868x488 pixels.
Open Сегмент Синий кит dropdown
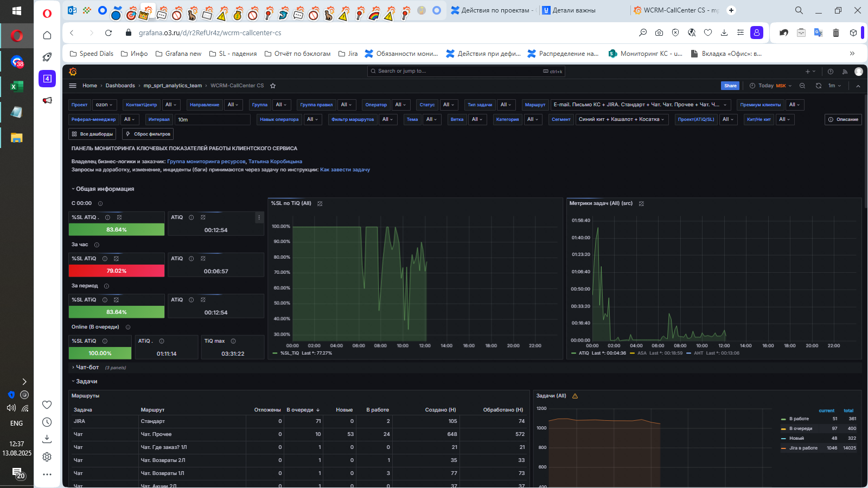pyautogui.click(x=621, y=119)
